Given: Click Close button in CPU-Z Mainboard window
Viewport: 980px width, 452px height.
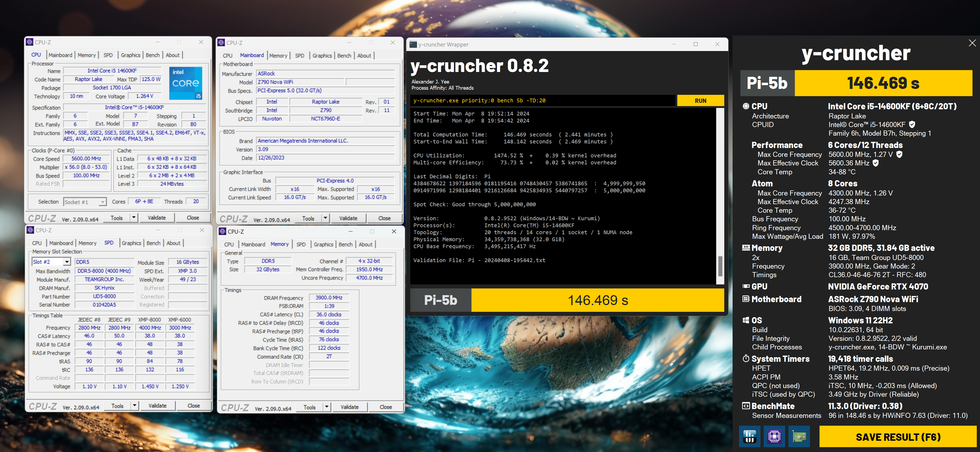Looking at the screenshot, I should [x=384, y=218].
